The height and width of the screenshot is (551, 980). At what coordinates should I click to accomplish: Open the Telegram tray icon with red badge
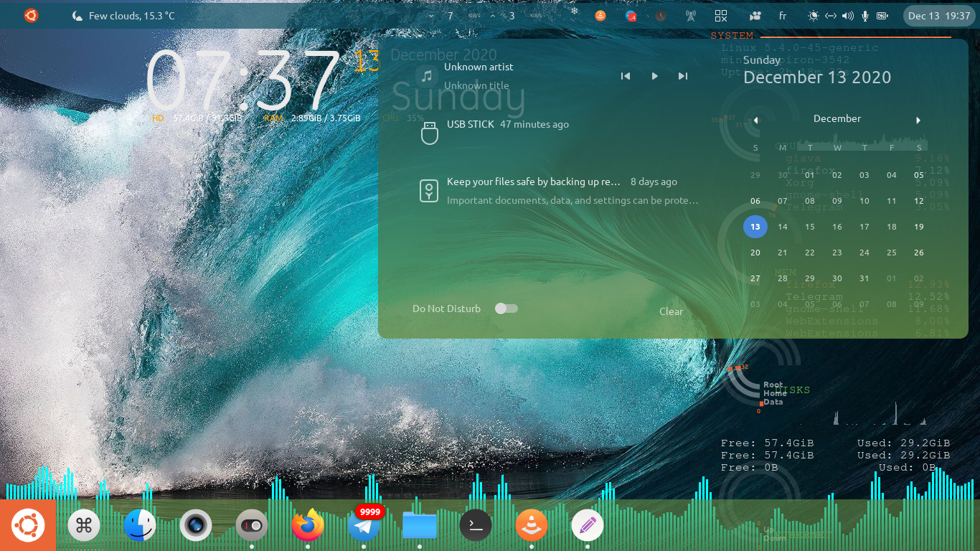coord(631,15)
